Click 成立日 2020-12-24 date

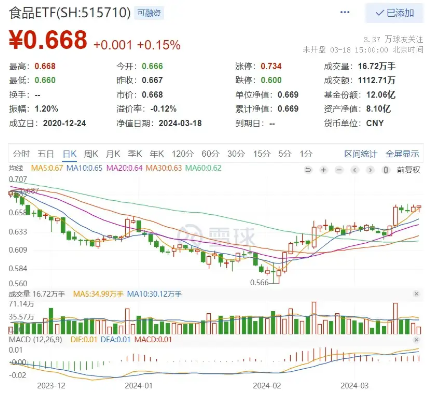[64, 123]
